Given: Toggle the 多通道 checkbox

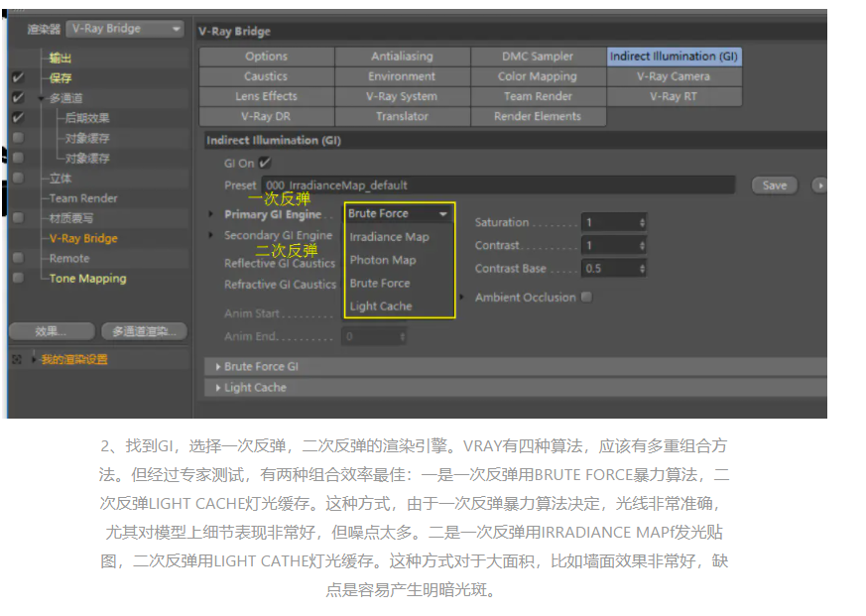Looking at the screenshot, I should tap(18, 97).
